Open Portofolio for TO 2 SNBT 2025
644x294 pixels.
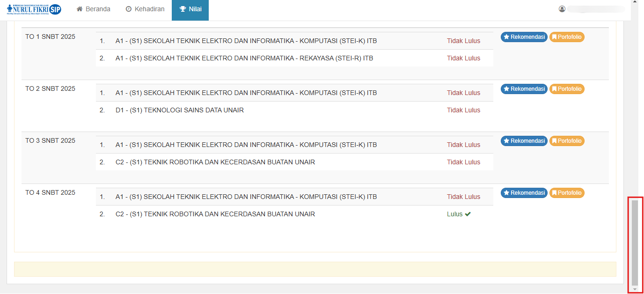pos(567,89)
